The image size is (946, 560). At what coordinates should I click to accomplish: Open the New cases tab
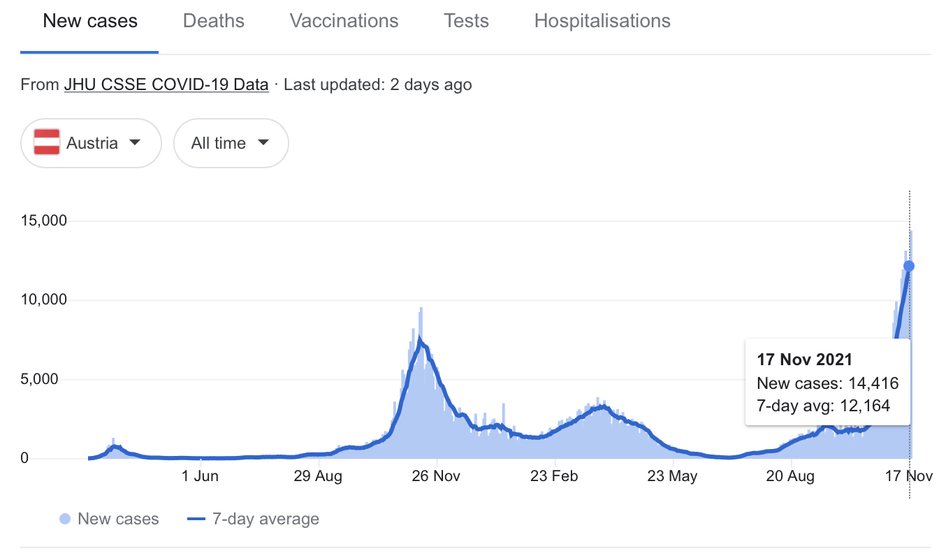coord(90,22)
